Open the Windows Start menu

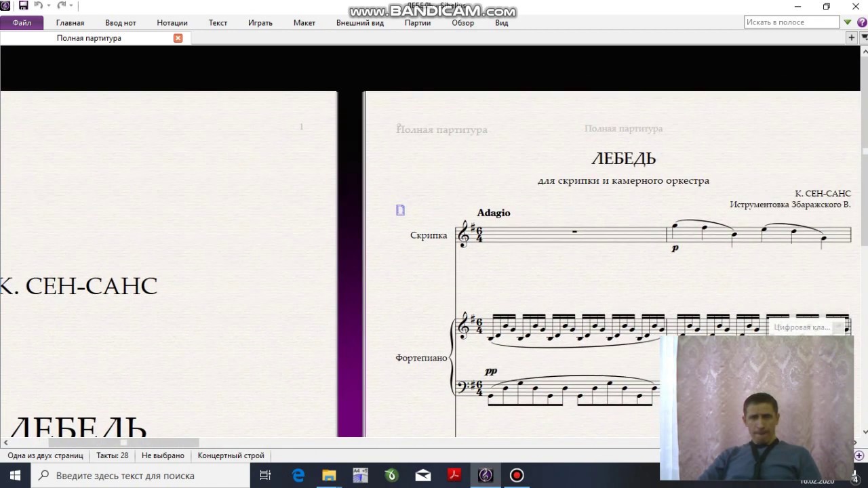coord(16,475)
